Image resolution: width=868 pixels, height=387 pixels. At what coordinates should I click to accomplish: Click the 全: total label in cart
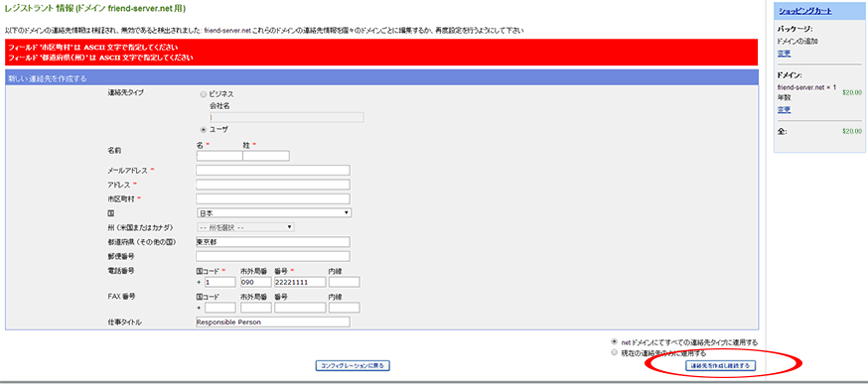pyautogui.click(x=783, y=132)
